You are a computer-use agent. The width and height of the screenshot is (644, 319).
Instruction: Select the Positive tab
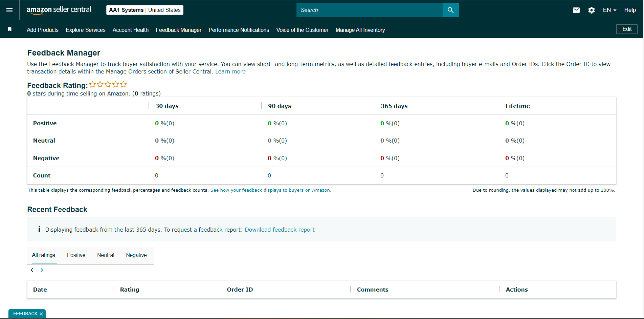pos(76,255)
